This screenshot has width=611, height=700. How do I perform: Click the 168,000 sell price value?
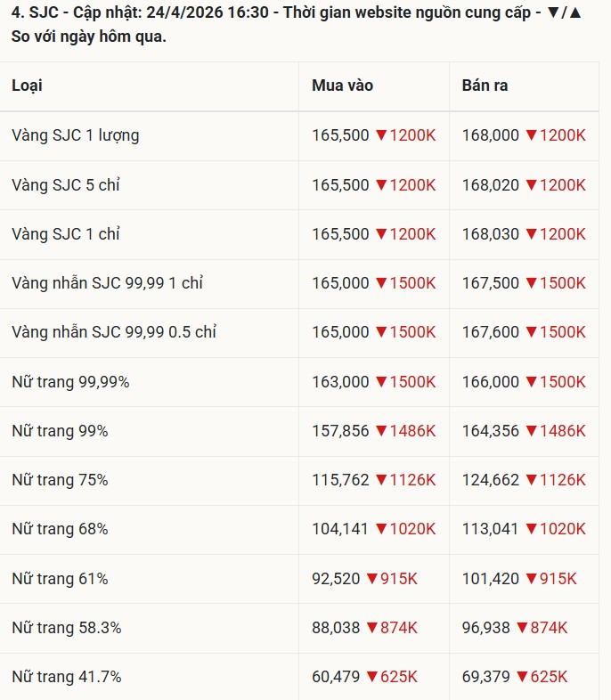490,135
